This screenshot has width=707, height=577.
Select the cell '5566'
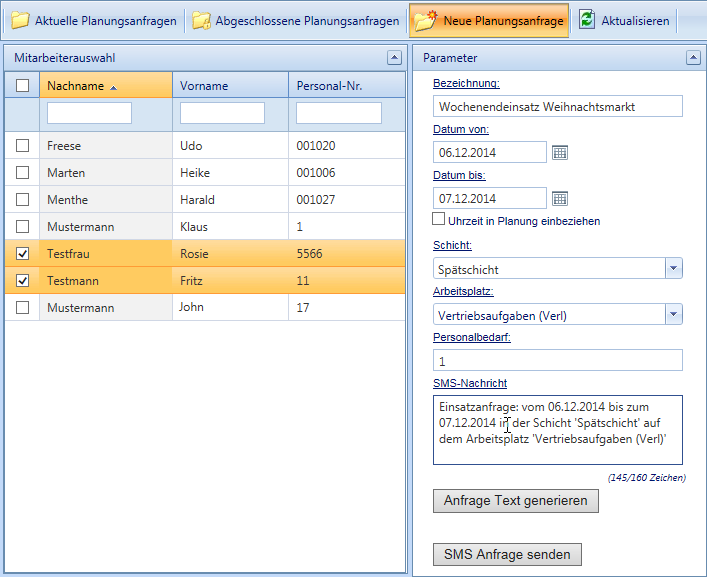tap(347, 253)
